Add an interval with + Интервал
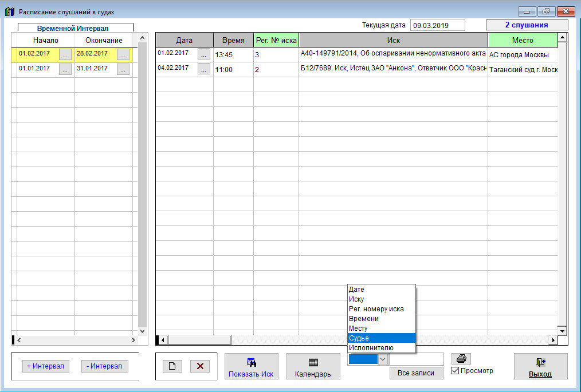Image resolution: width=581 pixels, height=392 pixels. point(46,366)
